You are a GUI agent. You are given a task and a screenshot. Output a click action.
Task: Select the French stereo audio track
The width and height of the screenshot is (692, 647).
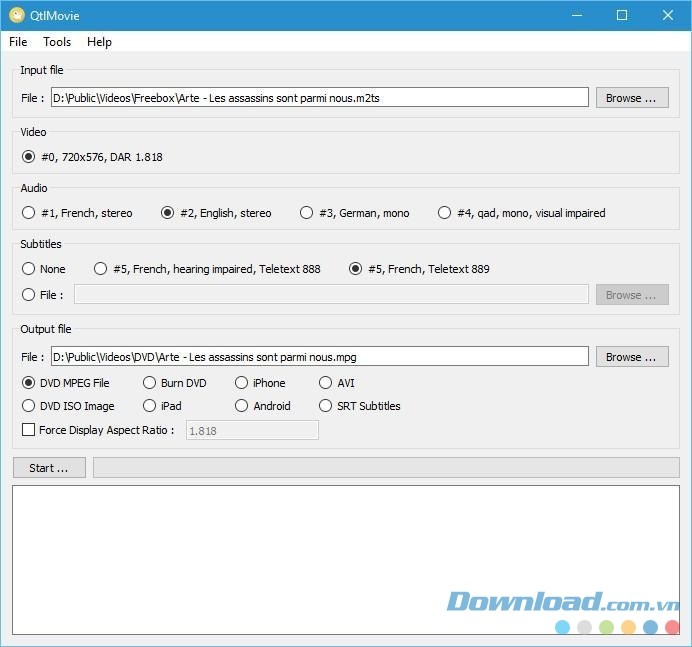[29, 213]
